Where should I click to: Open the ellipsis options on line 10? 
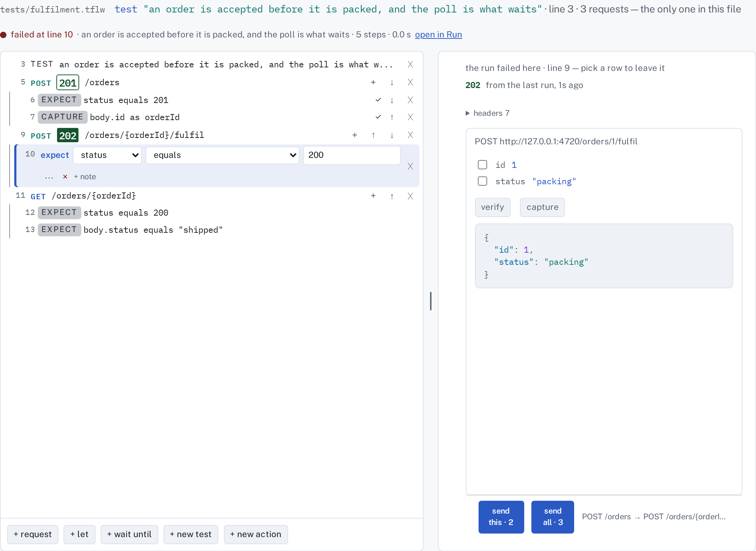point(49,177)
